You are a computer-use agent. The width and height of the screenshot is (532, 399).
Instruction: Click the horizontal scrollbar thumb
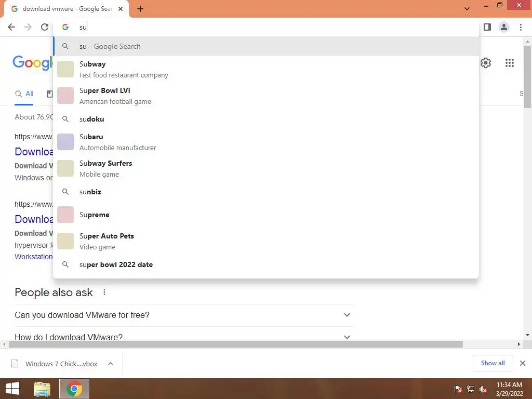(x=236, y=344)
